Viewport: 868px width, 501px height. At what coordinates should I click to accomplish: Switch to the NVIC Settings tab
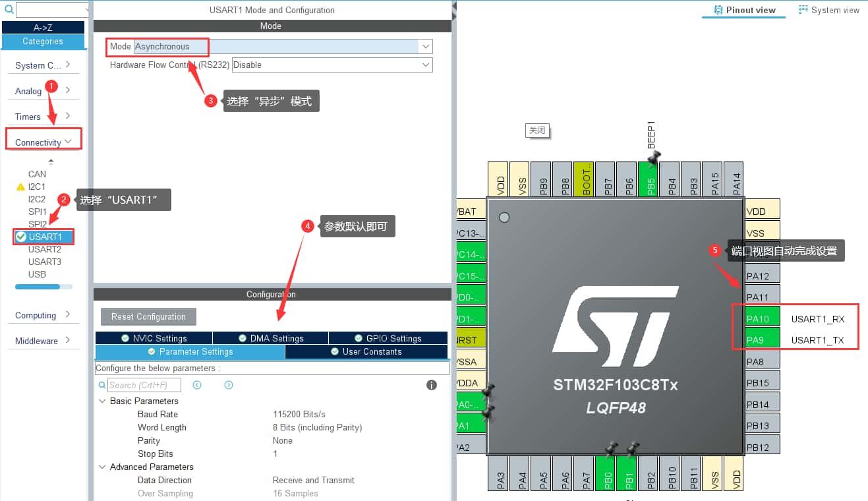coord(154,338)
